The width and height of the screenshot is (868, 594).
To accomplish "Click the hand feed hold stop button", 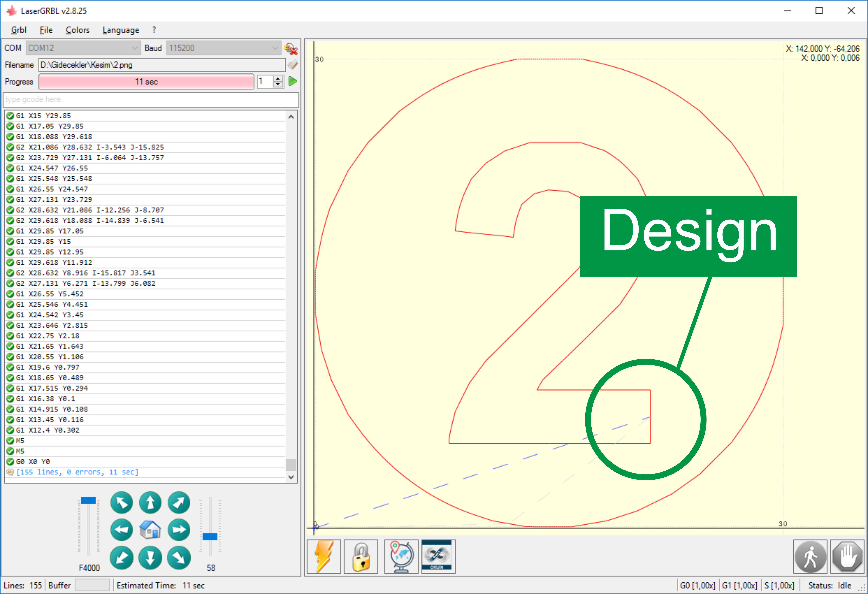I will 847,556.
